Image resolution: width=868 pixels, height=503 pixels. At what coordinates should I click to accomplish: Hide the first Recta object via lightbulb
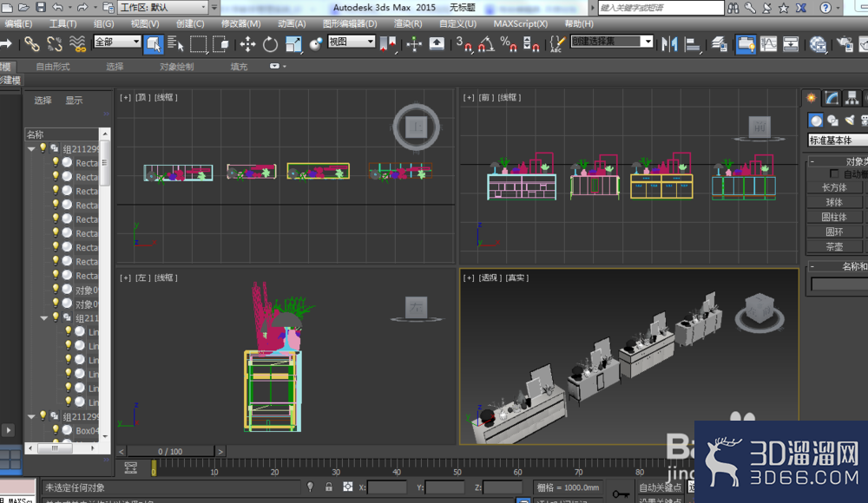[56, 162]
